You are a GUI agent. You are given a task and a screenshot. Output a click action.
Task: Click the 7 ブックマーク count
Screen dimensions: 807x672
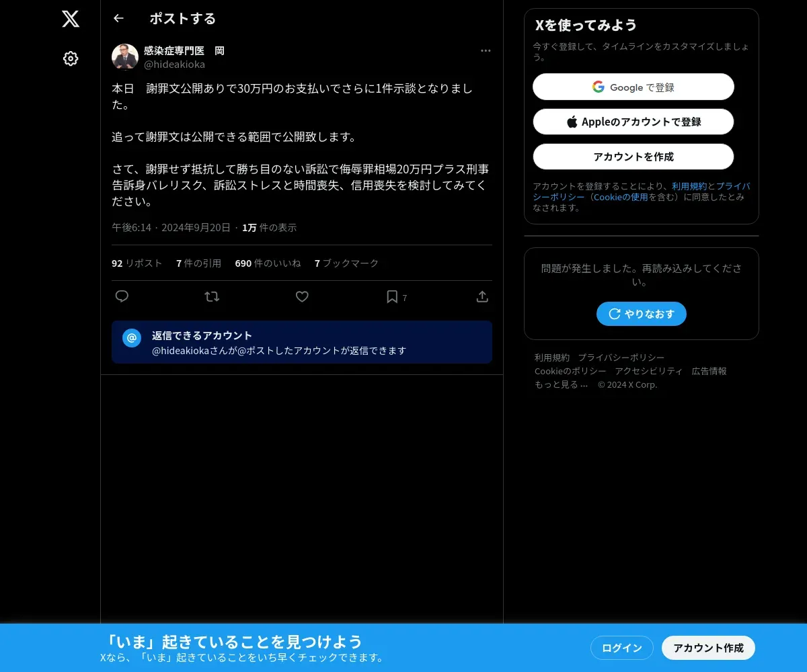point(347,263)
